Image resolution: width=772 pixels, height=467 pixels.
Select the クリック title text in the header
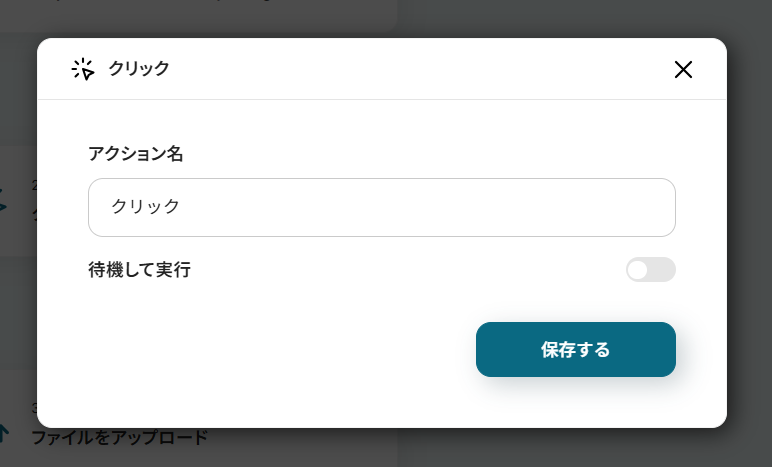[x=139, y=68]
